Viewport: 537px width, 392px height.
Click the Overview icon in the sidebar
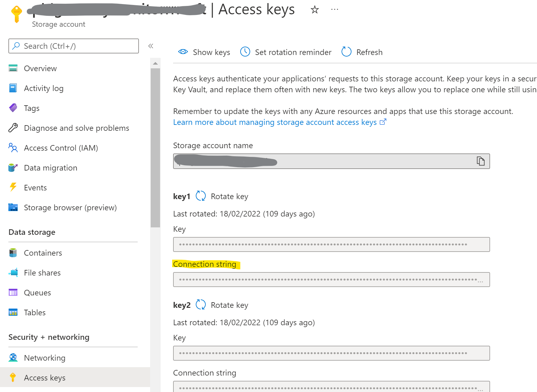(13, 68)
